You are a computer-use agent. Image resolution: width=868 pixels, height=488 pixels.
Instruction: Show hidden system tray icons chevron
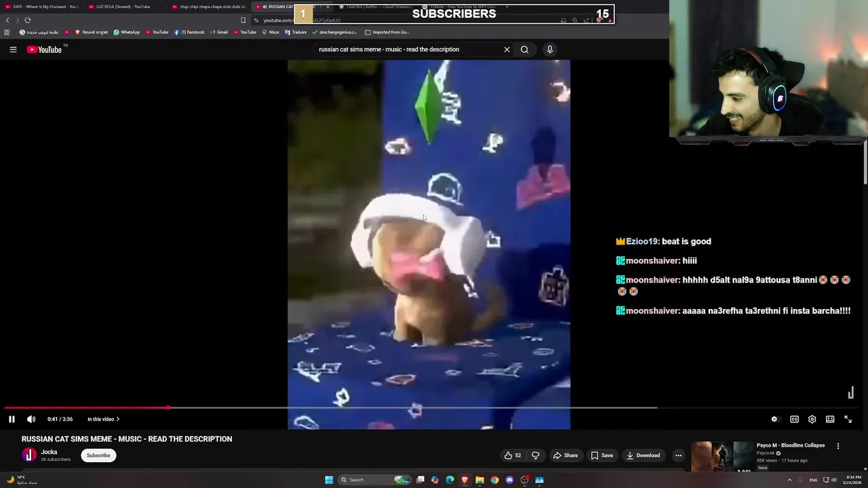pyautogui.click(x=789, y=480)
